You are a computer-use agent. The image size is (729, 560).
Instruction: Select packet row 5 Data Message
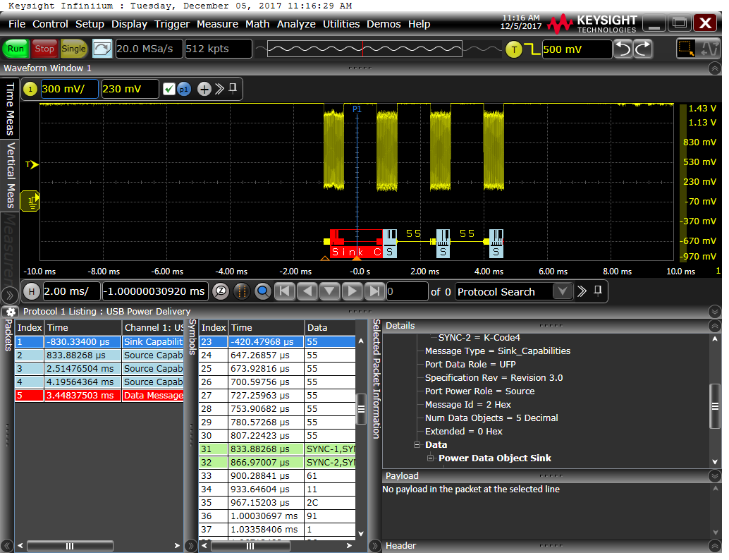click(99, 396)
